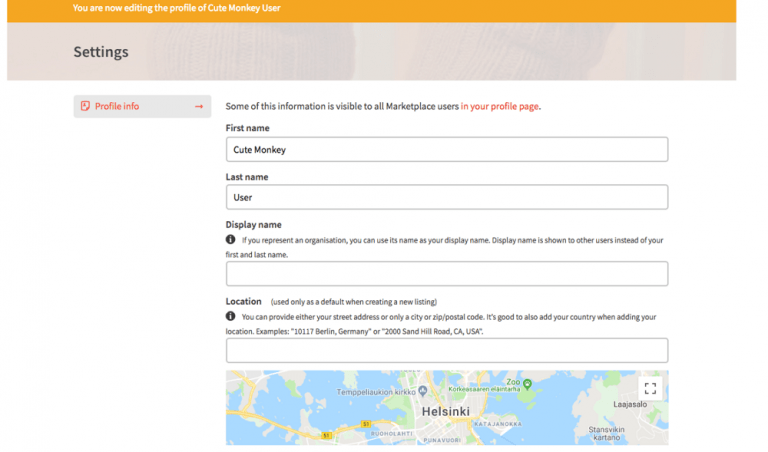Click the Settings page heading
The image size is (768, 452).
[x=101, y=52]
